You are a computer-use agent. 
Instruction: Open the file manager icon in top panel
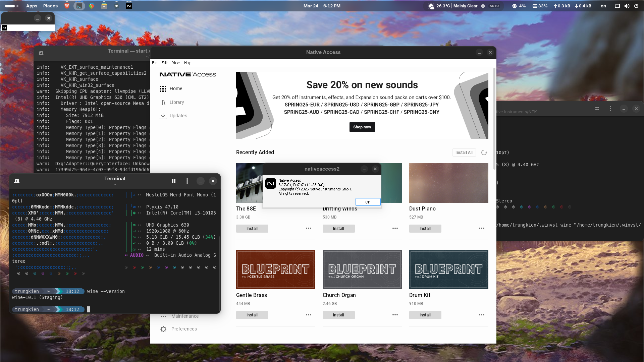coord(104,6)
